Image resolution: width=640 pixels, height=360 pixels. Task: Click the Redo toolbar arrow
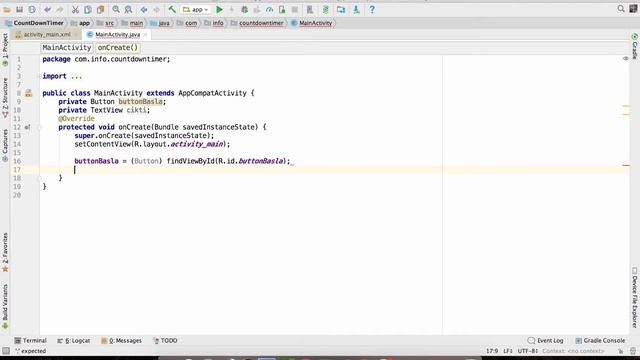pyautogui.click(x=60, y=9)
